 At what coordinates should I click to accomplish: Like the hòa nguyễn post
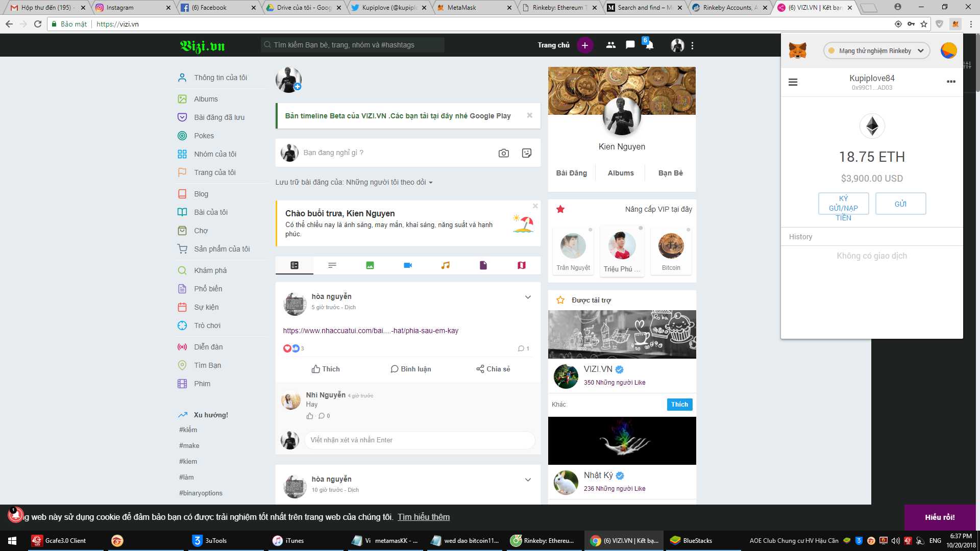click(x=326, y=369)
